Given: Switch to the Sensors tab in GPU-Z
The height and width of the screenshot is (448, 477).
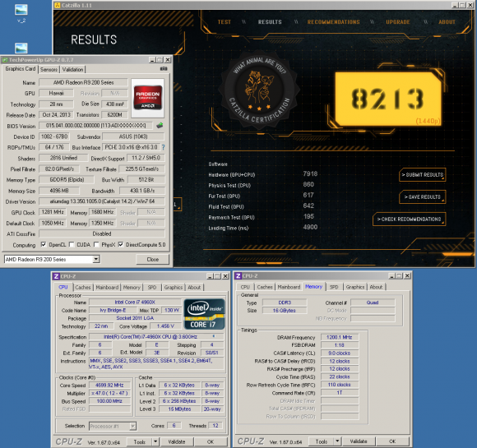Looking at the screenshot, I should tap(49, 69).
